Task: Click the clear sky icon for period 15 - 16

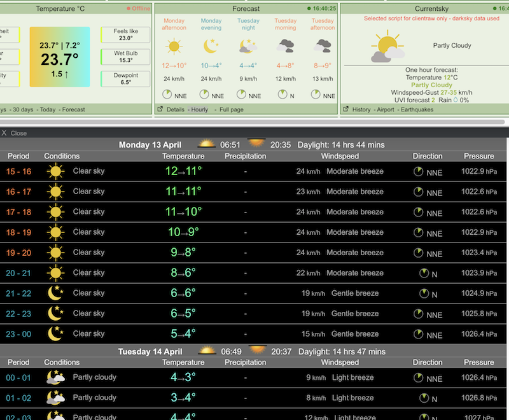Action: pos(56,171)
